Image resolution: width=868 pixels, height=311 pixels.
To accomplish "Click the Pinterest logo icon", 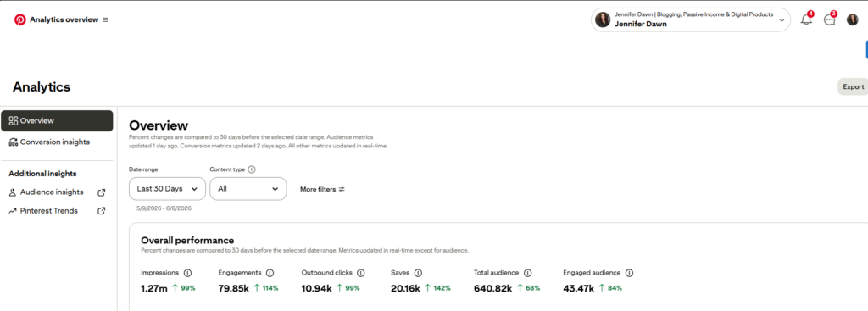I will 20,20.
